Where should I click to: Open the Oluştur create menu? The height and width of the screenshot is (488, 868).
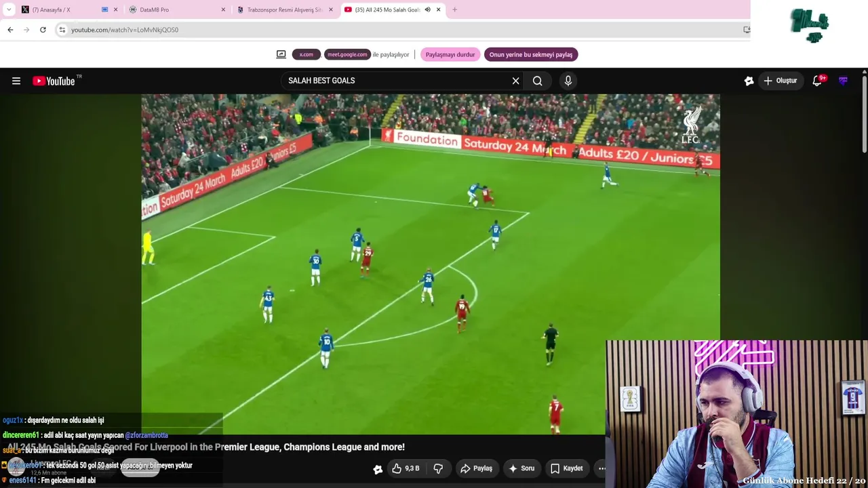pyautogui.click(x=781, y=81)
